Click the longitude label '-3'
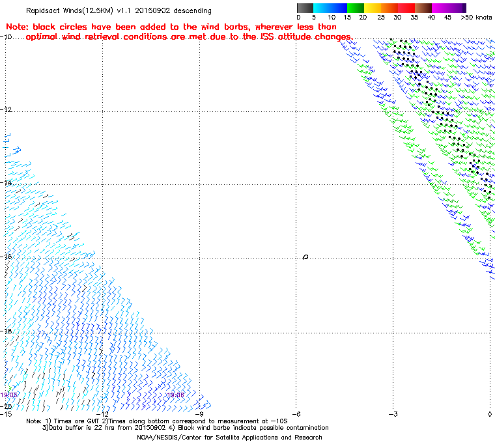Image resolution: width=495 pixels, height=448 pixels. click(x=393, y=414)
